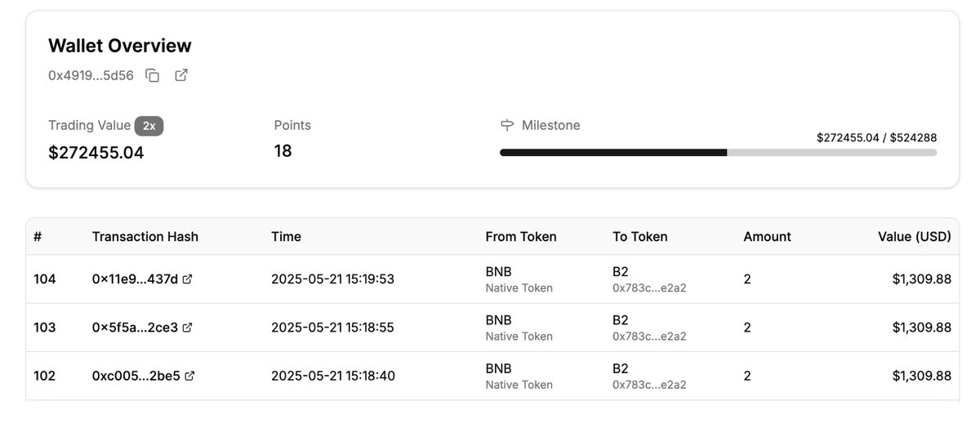Open external link icon for transaction 0xc005...2be5
The height and width of the screenshot is (428, 980).
189,377
